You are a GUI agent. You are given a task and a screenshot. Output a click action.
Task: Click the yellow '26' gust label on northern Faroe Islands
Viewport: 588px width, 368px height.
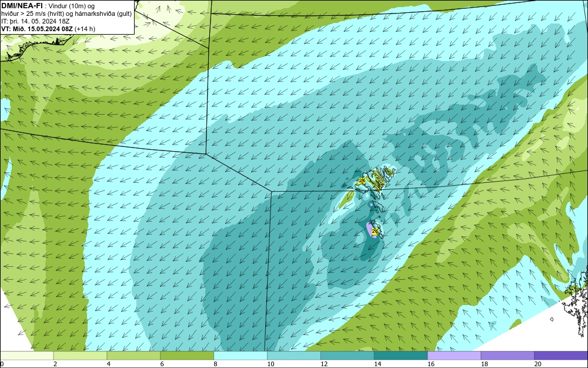click(x=362, y=181)
